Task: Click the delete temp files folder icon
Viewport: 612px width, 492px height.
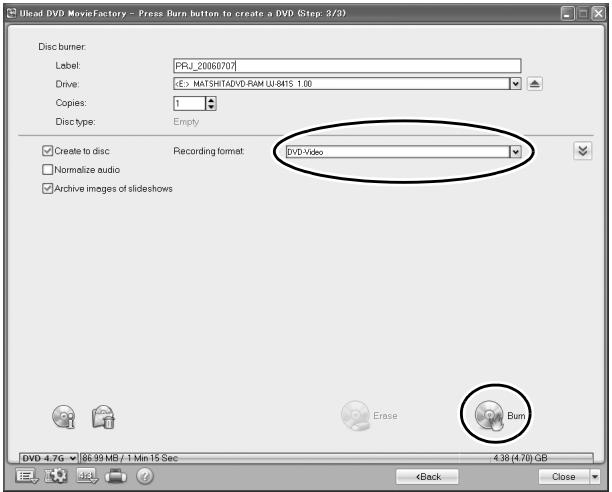Action: click(x=103, y=417)
